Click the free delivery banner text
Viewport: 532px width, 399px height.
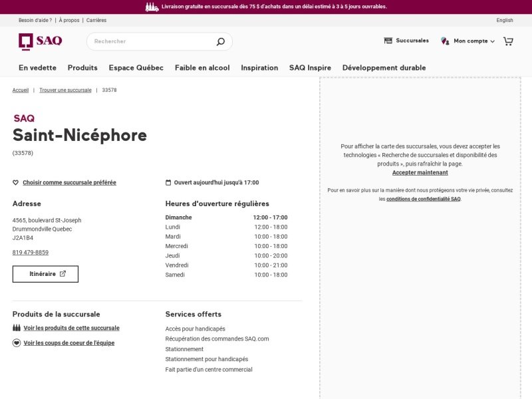(274, 7)
